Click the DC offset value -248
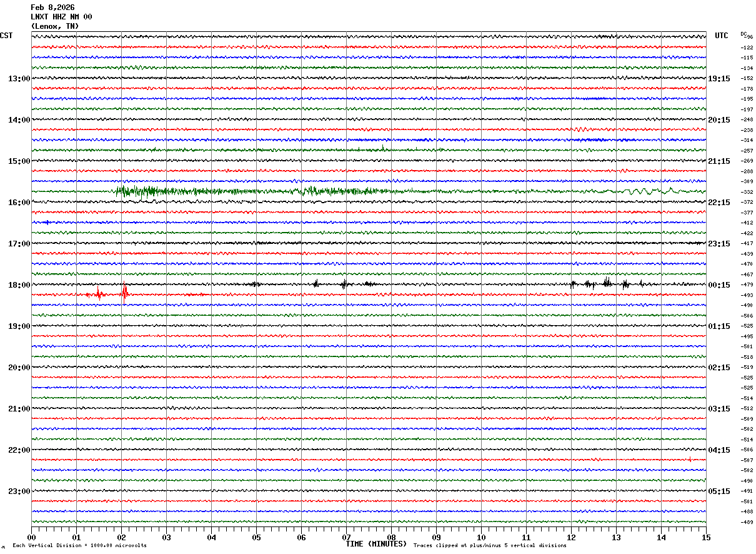This screenshot has width=756, height=554. tap(747, 120)
